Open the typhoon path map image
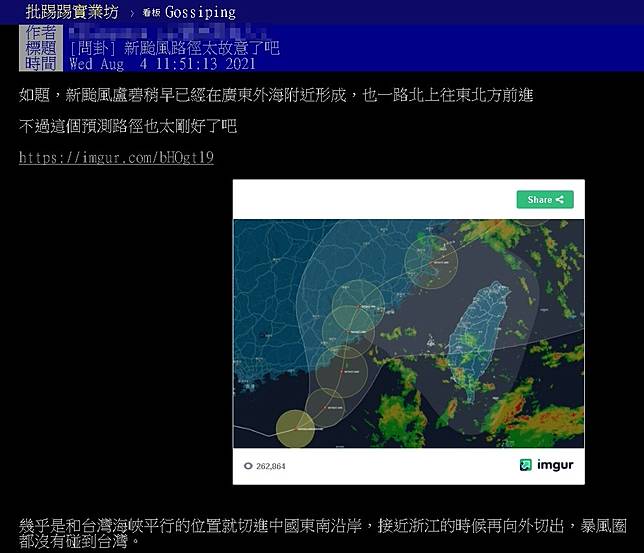644x553 pixels. (x=409, y=334)
